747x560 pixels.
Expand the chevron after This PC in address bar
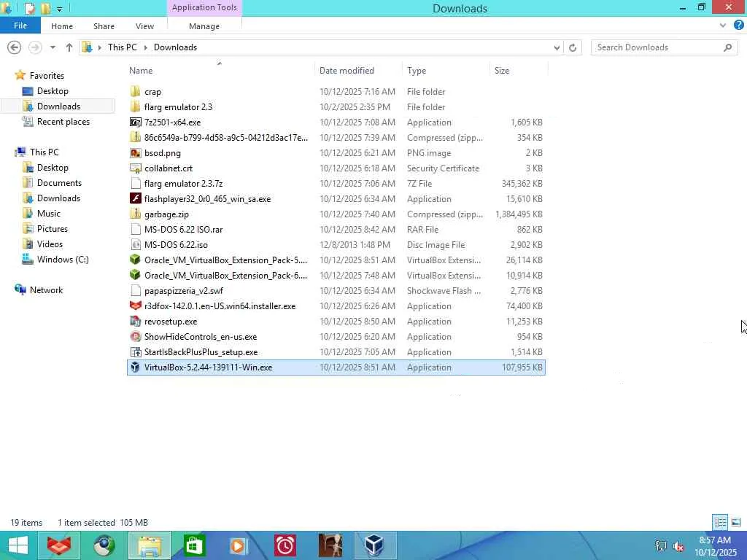[145, 47]
